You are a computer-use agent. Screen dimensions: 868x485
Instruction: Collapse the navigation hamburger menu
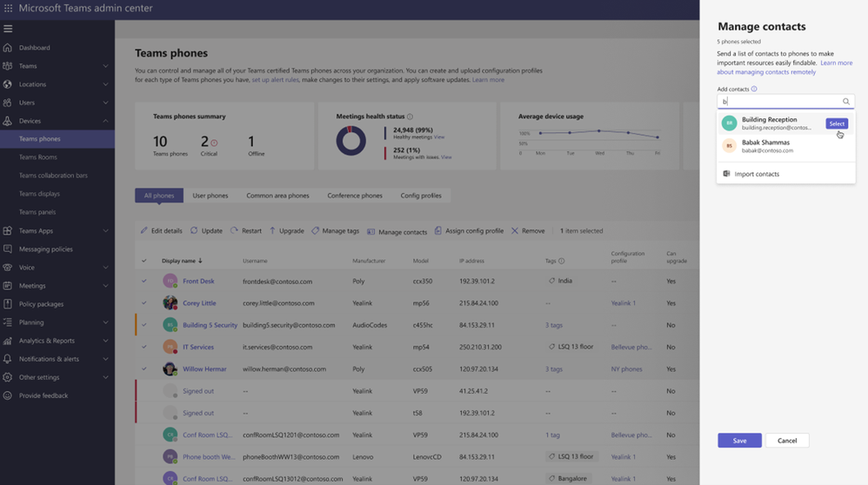pyautogui.click(x=8, y=28)
